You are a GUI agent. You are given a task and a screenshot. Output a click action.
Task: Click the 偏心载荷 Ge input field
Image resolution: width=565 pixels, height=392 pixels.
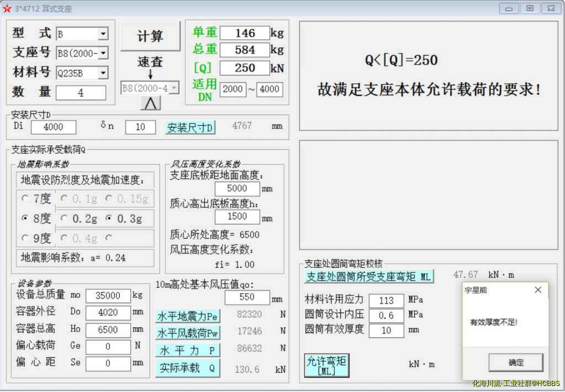coord(108,347)
